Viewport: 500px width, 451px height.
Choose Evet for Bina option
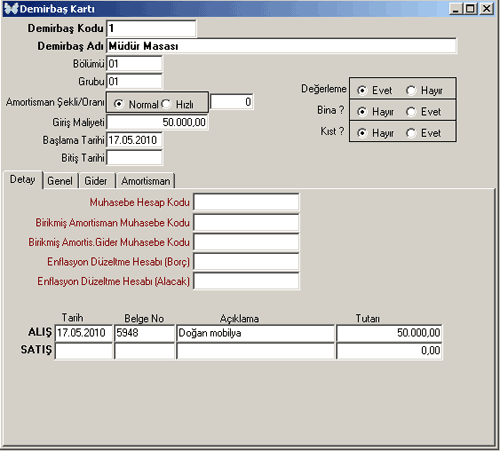pos(411,112)
